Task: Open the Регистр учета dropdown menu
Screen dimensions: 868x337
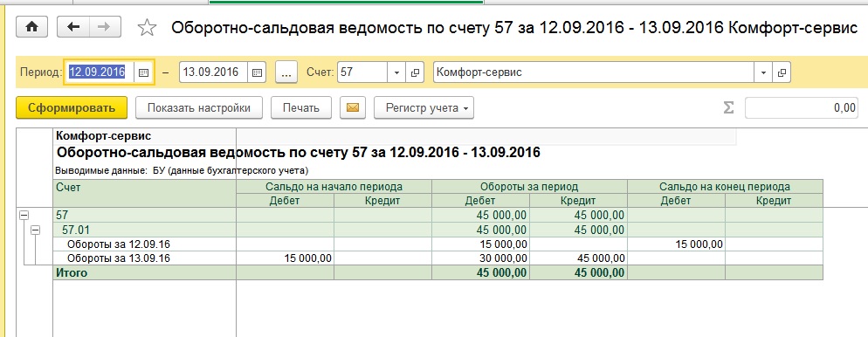Action: point(424,107)
